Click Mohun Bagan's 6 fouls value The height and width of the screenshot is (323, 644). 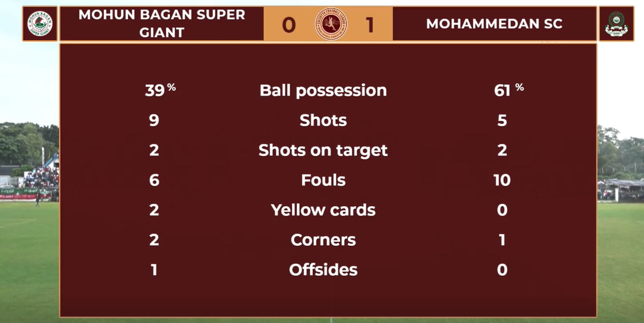pos(154,180)
